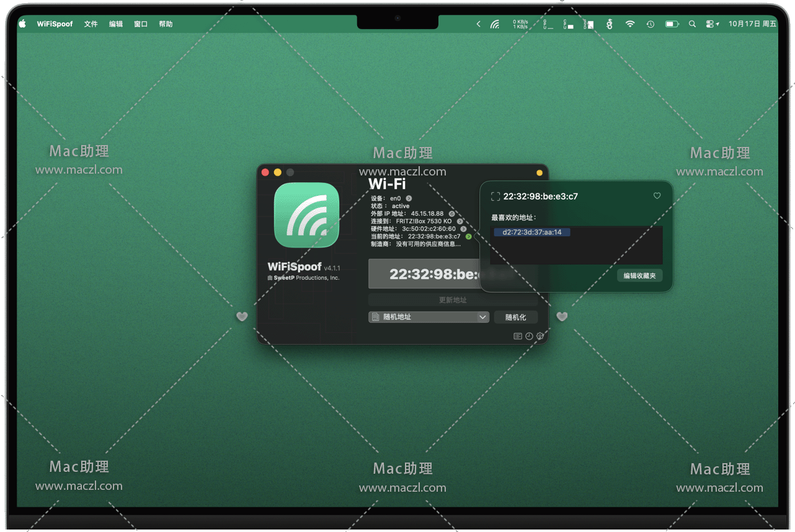Select favorite address d2:72:3d:37:aa:14
Viewport: 795px width, 532px height.
coord(532,233)
